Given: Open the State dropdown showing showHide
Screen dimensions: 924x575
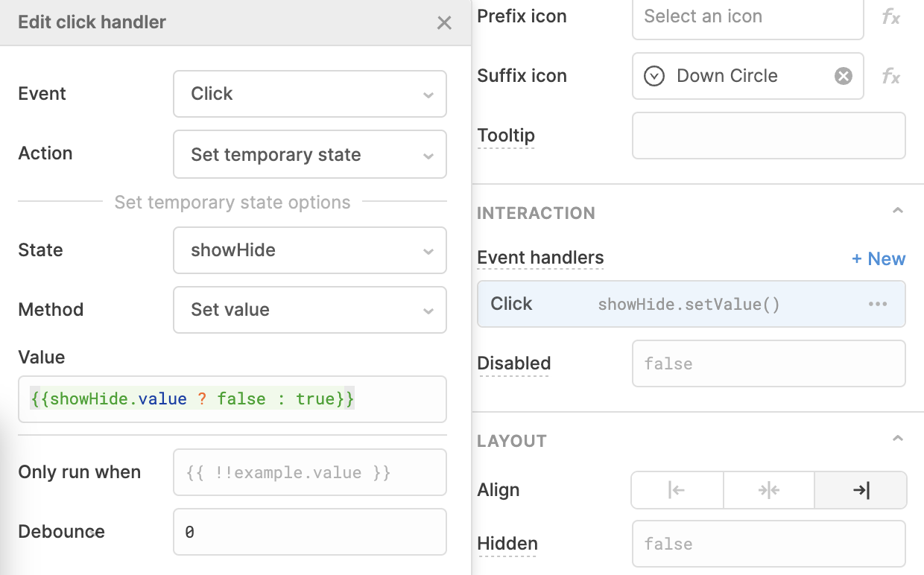Looking at the screenshot, I should (x=309, y=250).
